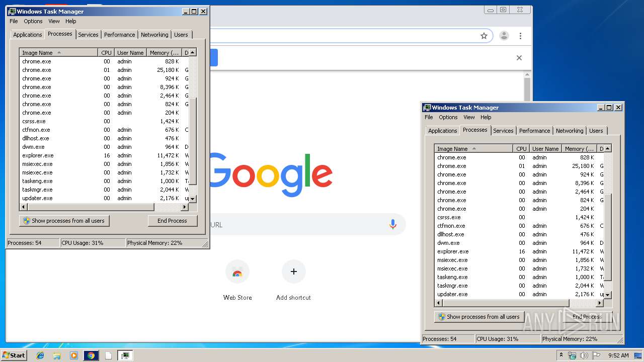Sort by Image Name column, right Task Manager

474,149
